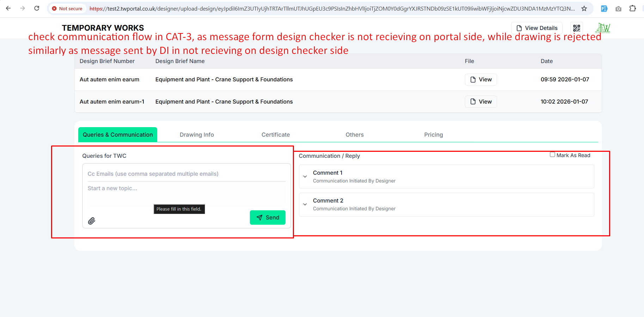Open the browser extensions puzzle icon
The image size is (644, 317).
pyautogui.click(x=633, y=8)
